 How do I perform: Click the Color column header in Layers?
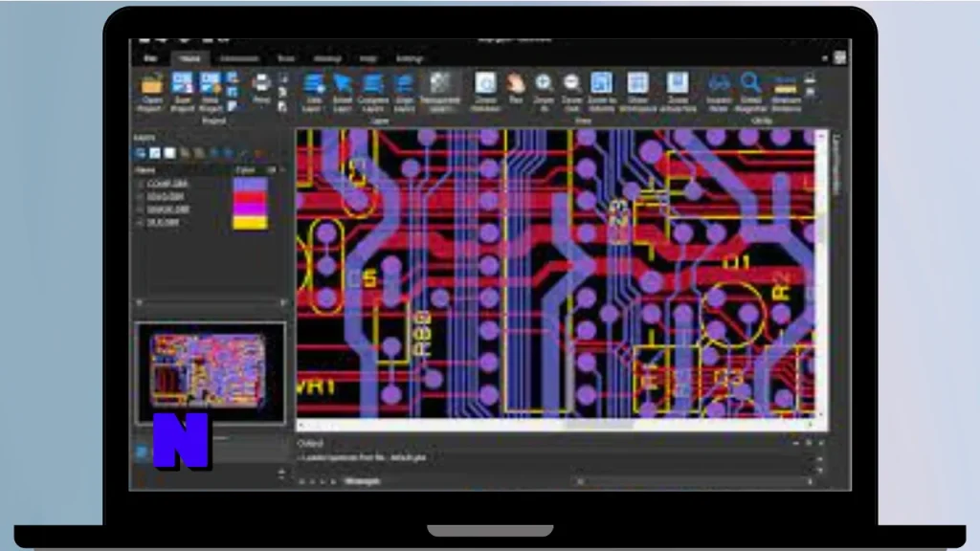tap(246, 170)
